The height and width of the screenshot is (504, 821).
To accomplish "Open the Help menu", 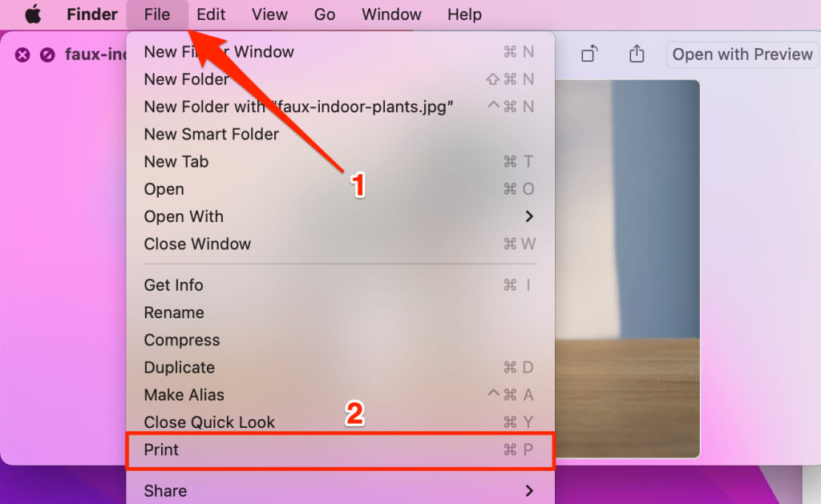I will [464, 14].
